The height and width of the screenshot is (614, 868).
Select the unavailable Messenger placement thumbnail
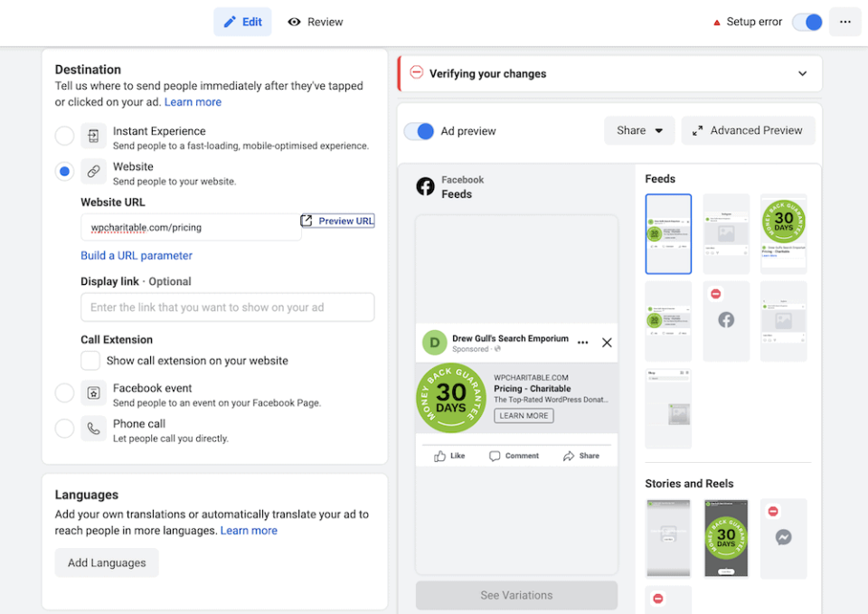pos(783,538)
